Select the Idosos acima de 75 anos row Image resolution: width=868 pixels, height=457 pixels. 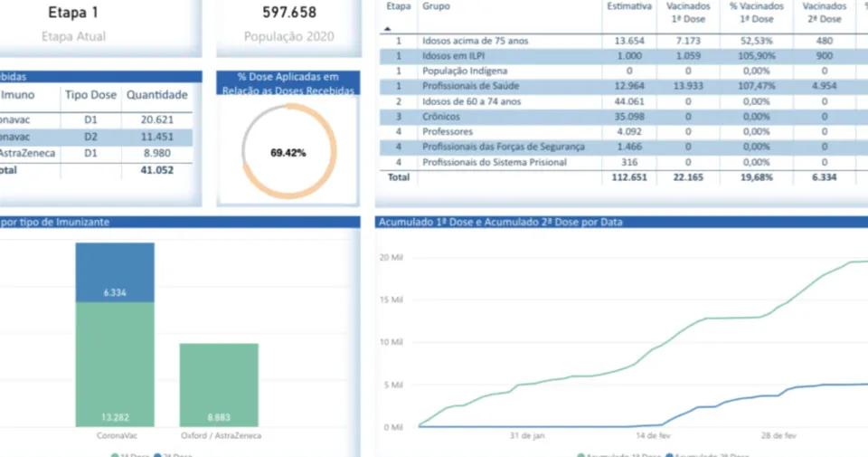624,41
